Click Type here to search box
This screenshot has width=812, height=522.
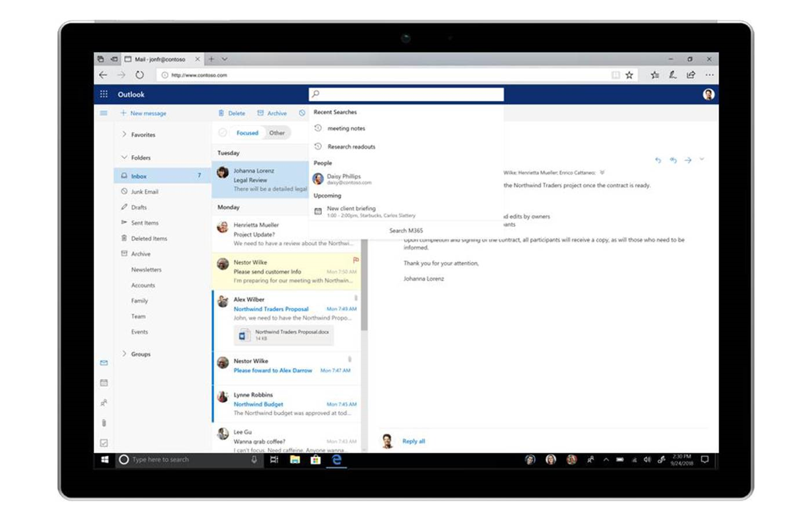(188, 459)
